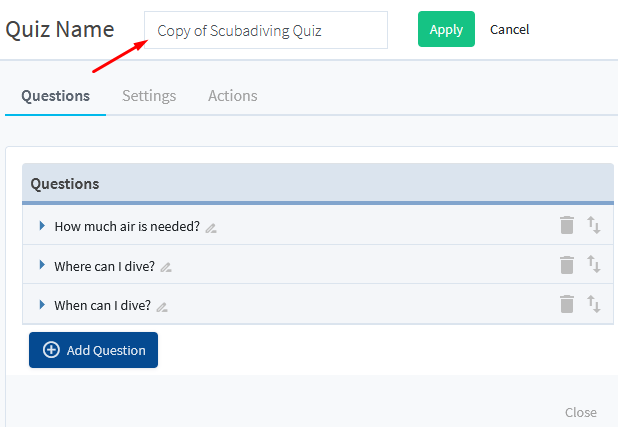Switch to the Settings tab
Viewport: 618px width, 428px height.
click(x=149, y=96)
